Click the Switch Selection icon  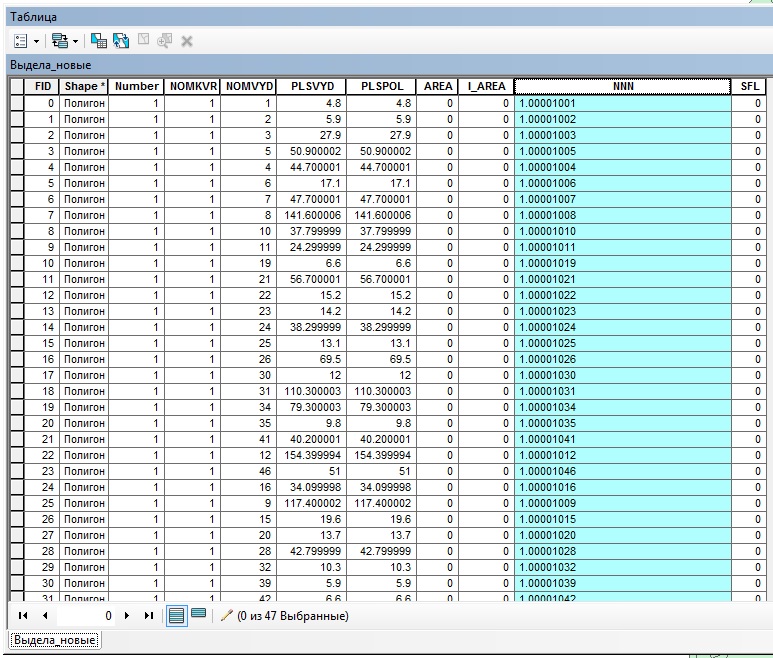click(121, 41)
